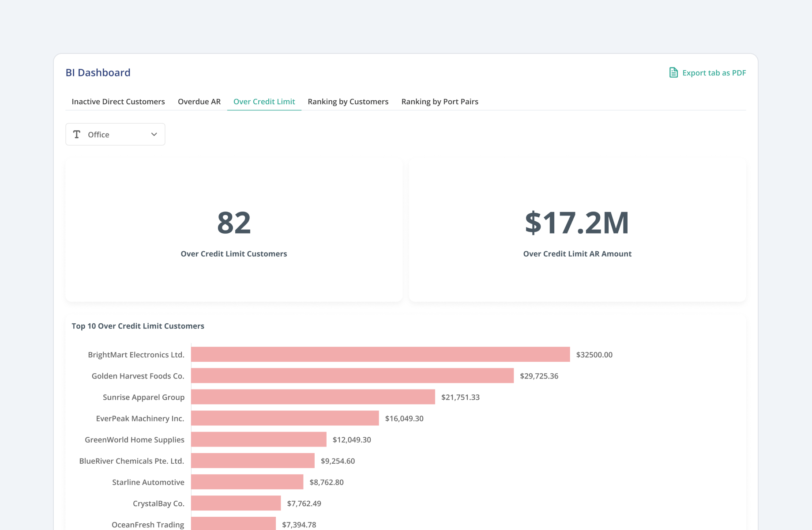Image resolution: width=812 pixels, height=530 pixels.
Task: Switch to the Overdue AR tab
Action: coord(199,102)
